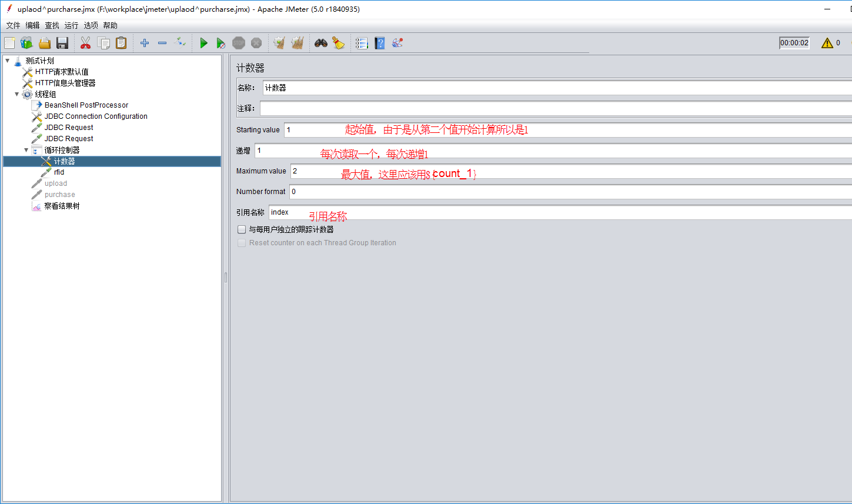This screenshot has width=852, height=504.
Task: Select 测试计划 in the tree
Action: click(39, 61)
